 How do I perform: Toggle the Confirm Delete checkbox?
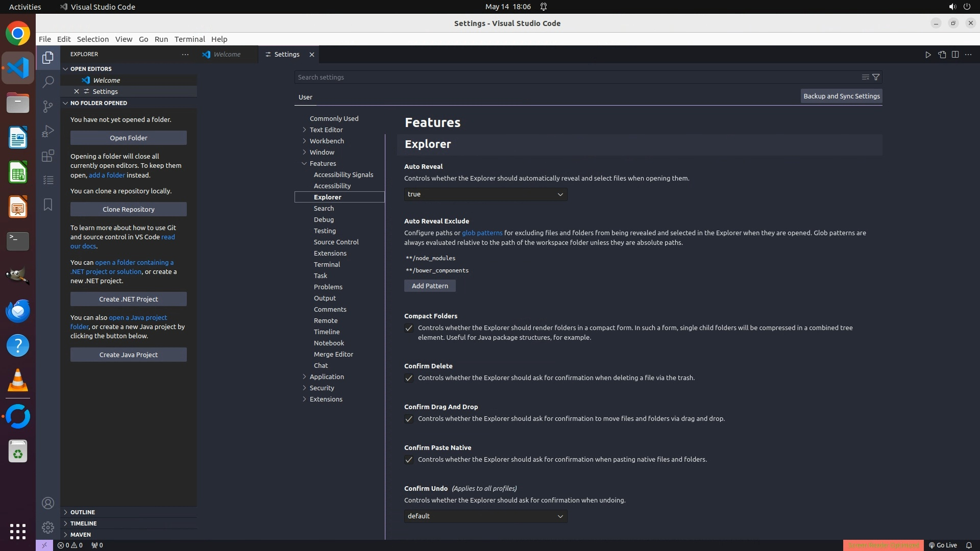pyautogui.click(x=409, y=378)
